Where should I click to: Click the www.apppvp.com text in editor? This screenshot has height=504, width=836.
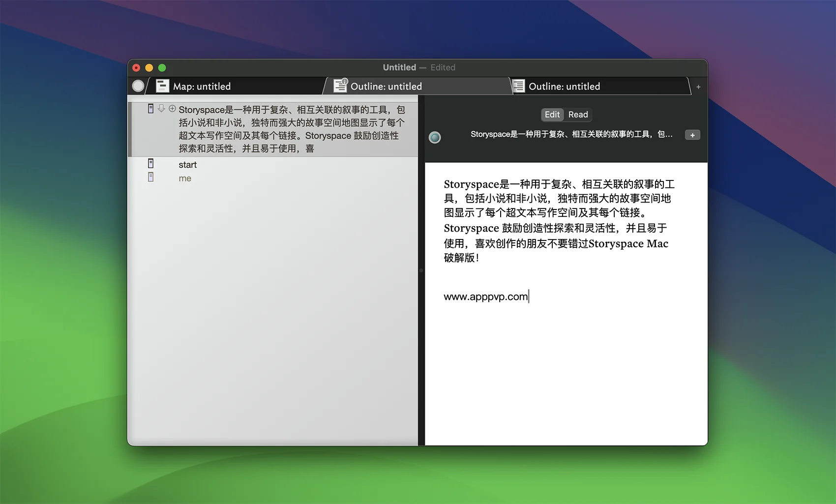pyautogui.click(x=485, y=296)
